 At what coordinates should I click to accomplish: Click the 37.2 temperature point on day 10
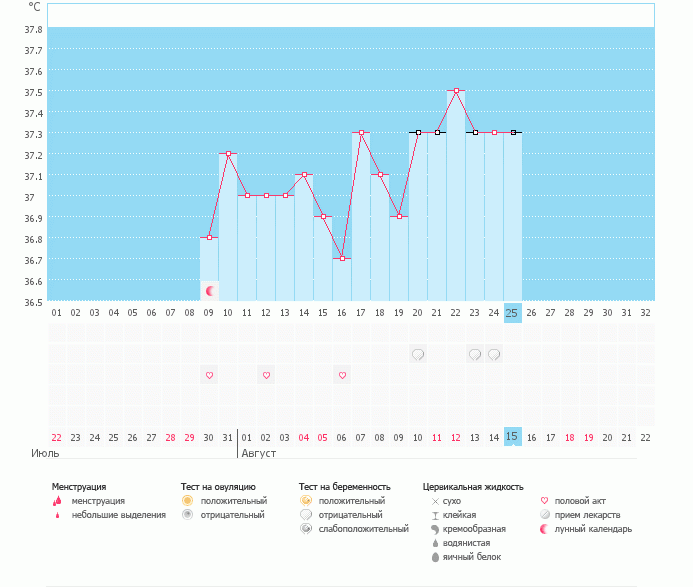[x=229, y=154]
